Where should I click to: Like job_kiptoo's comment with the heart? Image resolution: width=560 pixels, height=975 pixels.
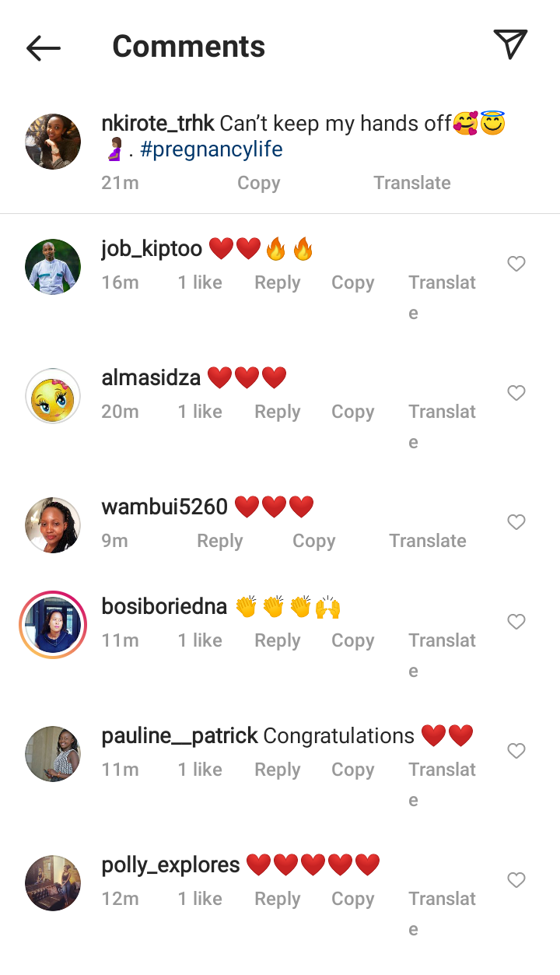(x=516, y=265)
